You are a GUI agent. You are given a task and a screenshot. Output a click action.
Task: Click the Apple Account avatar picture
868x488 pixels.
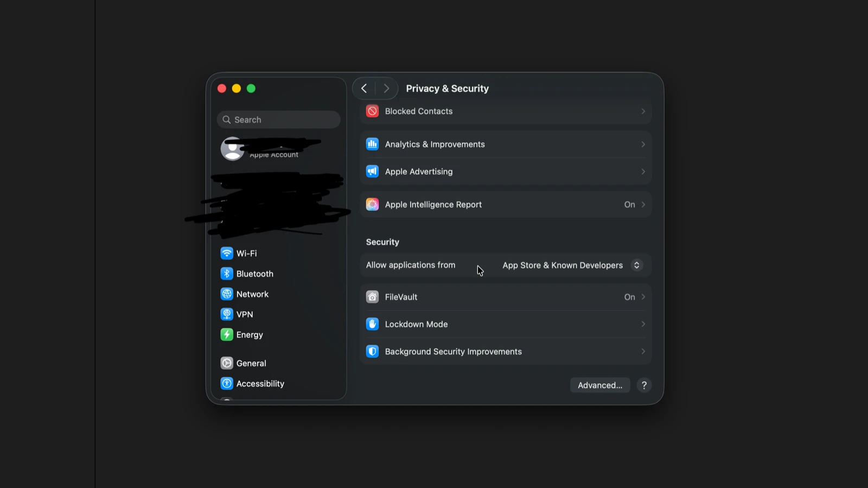pos(233,149)
